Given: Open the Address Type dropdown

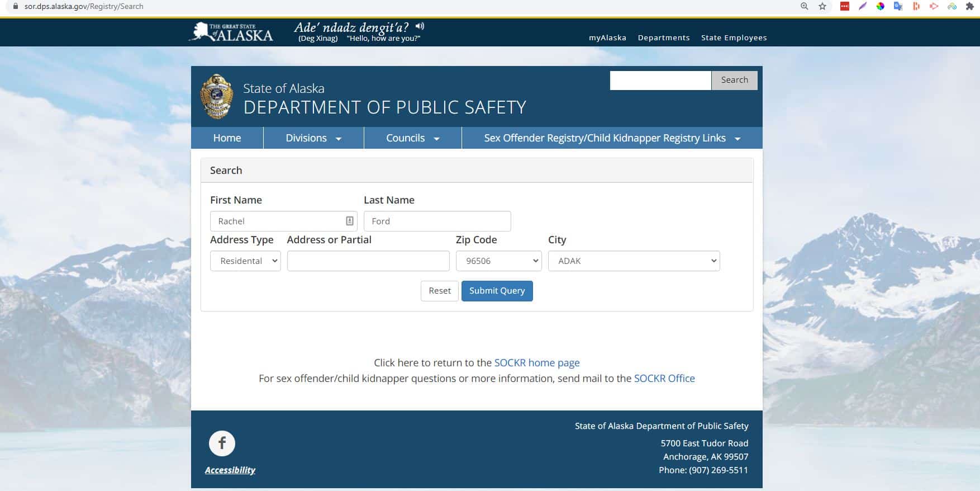Looking at the screenshot, I should click(x=245, y=261).
